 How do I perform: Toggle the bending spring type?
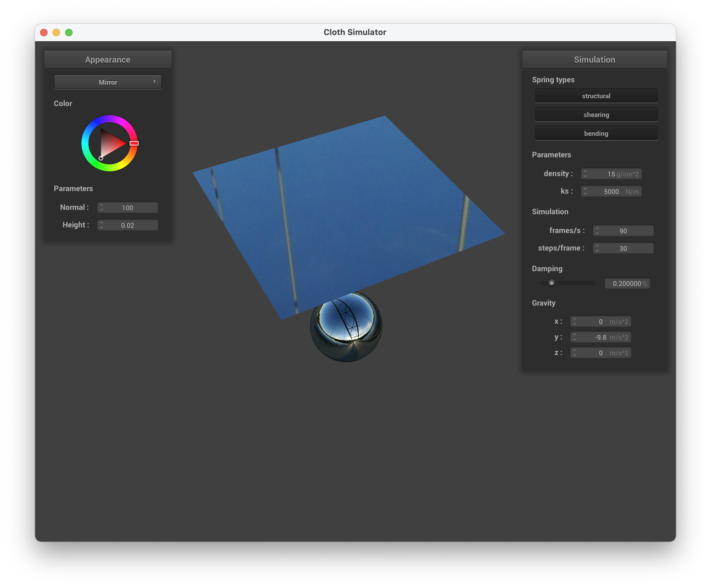596,133
